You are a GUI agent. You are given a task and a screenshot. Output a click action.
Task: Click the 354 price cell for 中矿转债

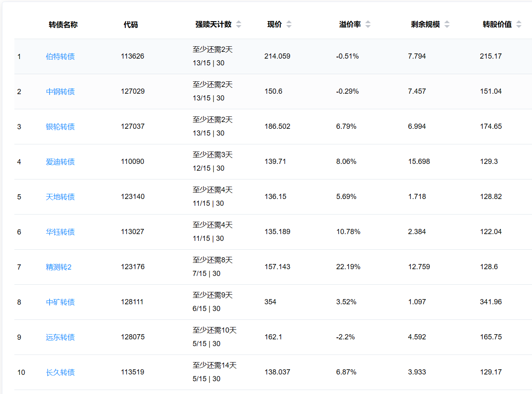click(270, 302)
